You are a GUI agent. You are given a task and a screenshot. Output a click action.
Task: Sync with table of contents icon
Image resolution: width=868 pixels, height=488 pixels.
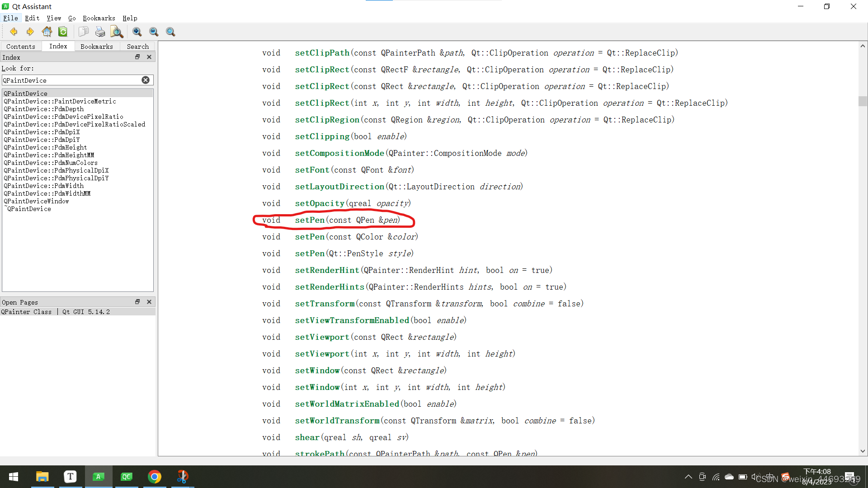63,32
